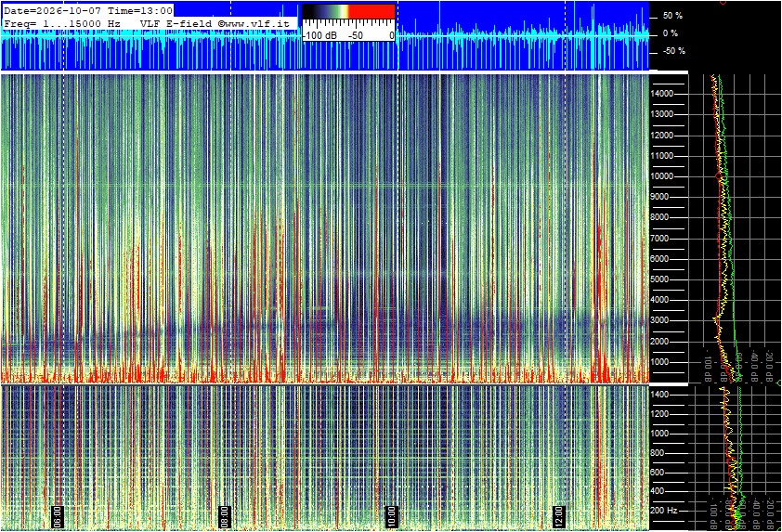This screenshot has width=782, height=532.
Task: Select the 12000 frequency axis label
Action: click(x=662, y=136)
